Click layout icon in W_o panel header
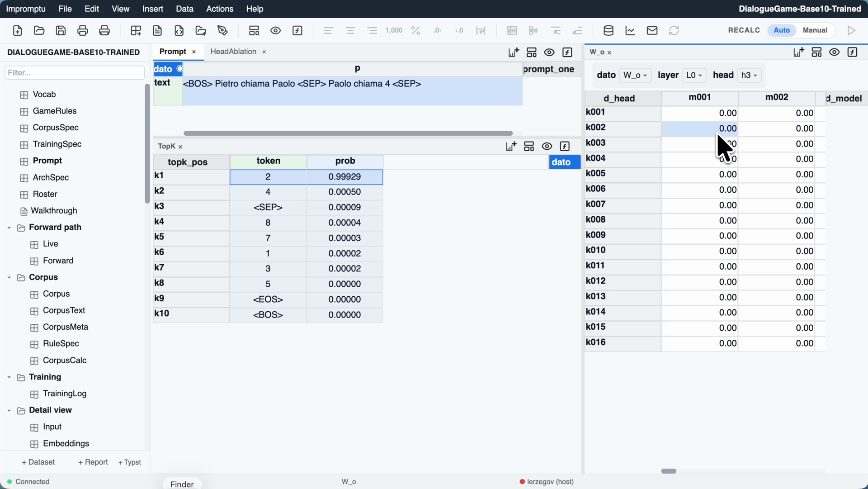Screen dimensions: 868x489 (x=816, y=52)
